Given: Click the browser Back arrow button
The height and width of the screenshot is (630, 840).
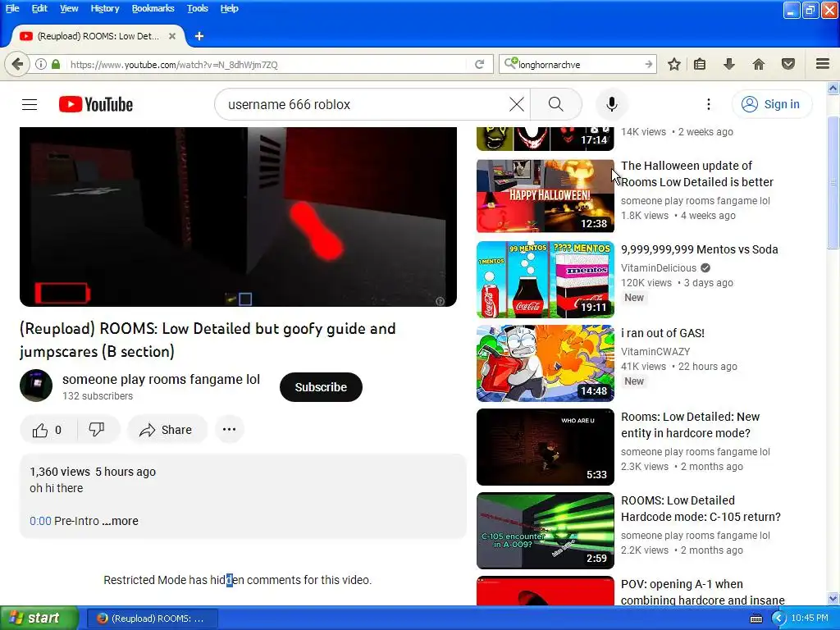Looking at the screenshot, I should click(x=17, y=64).
